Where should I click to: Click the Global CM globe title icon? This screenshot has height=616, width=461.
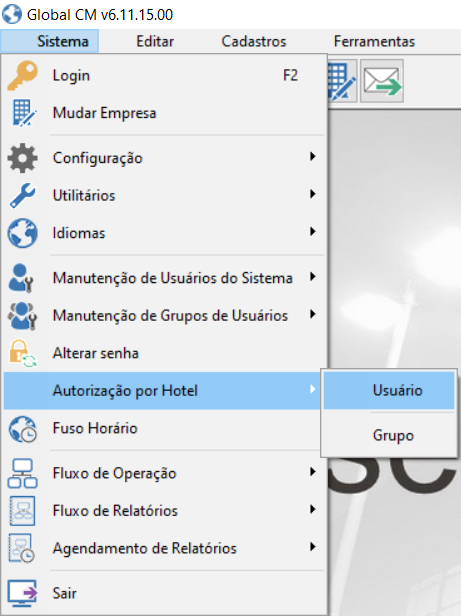tap(12, 15)
